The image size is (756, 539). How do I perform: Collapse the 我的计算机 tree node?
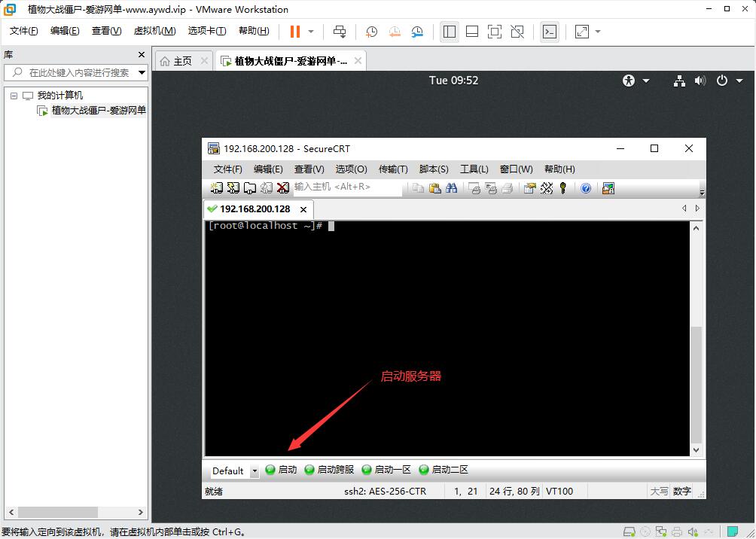click(x=14, y=96)
